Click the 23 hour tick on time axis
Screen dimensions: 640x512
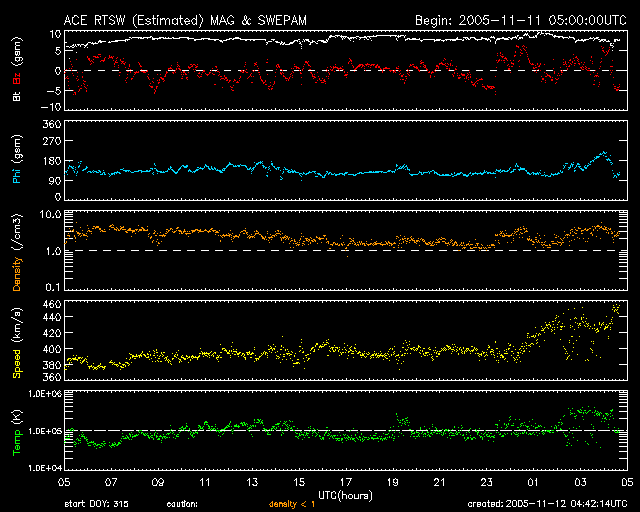click(487, 481)
